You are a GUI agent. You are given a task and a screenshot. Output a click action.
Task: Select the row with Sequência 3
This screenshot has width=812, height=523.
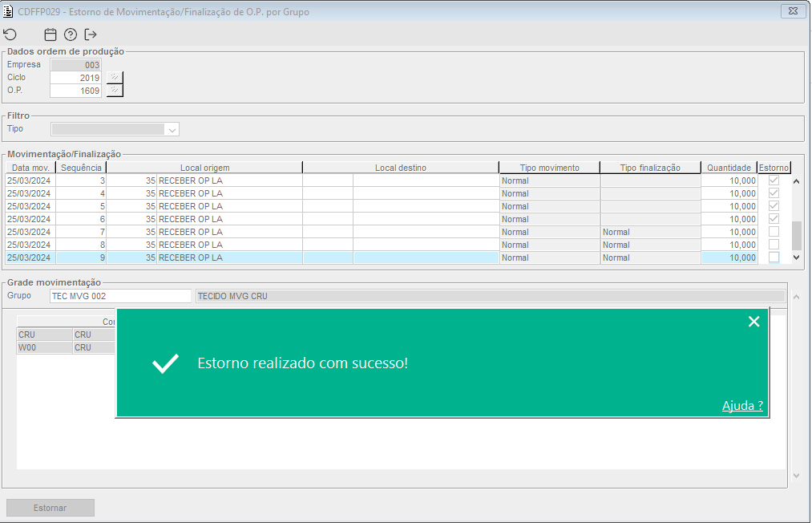398,180
